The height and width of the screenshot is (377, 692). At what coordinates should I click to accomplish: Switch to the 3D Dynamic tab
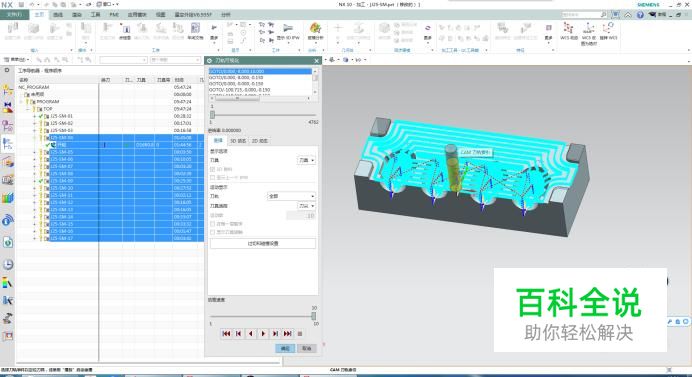point(238,141)
